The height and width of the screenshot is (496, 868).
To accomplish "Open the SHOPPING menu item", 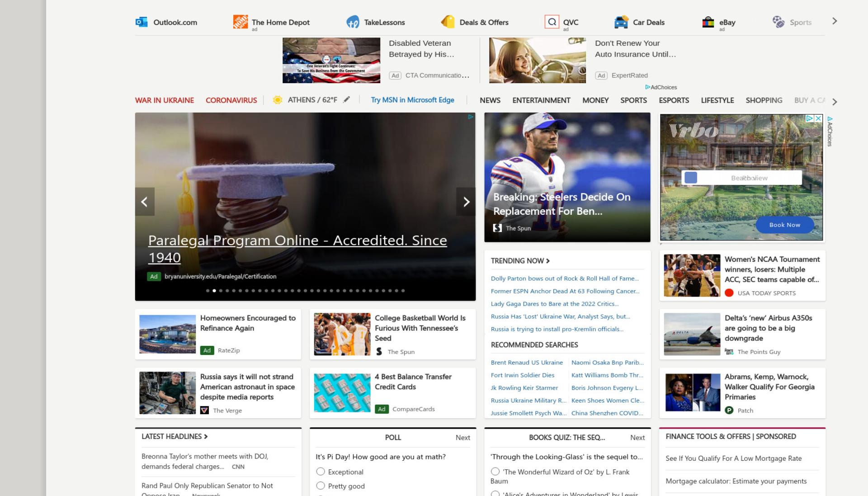I will [764, 100].
